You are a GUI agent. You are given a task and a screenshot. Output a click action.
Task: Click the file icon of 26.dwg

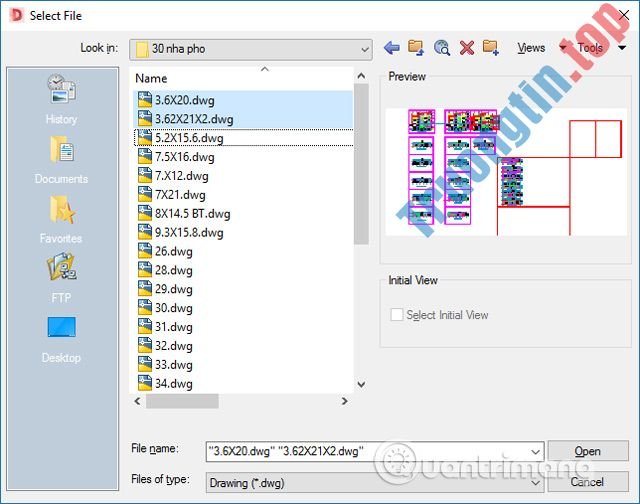(145, 251)
